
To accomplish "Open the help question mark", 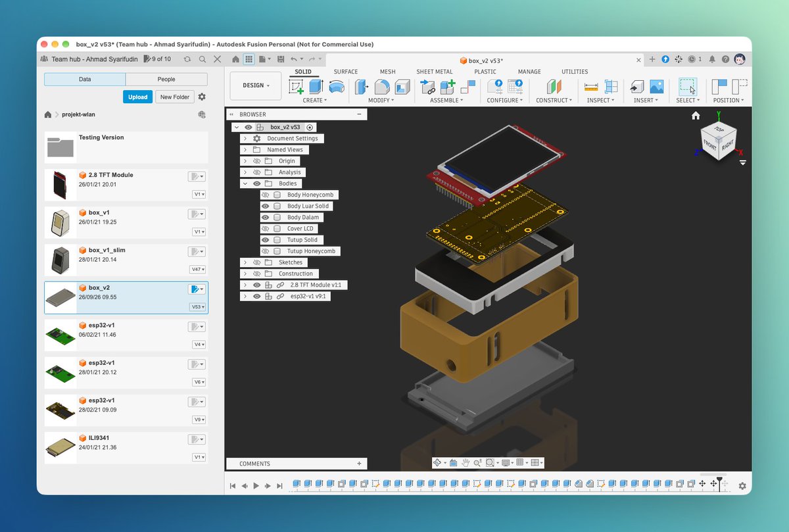I will (726, 59).
